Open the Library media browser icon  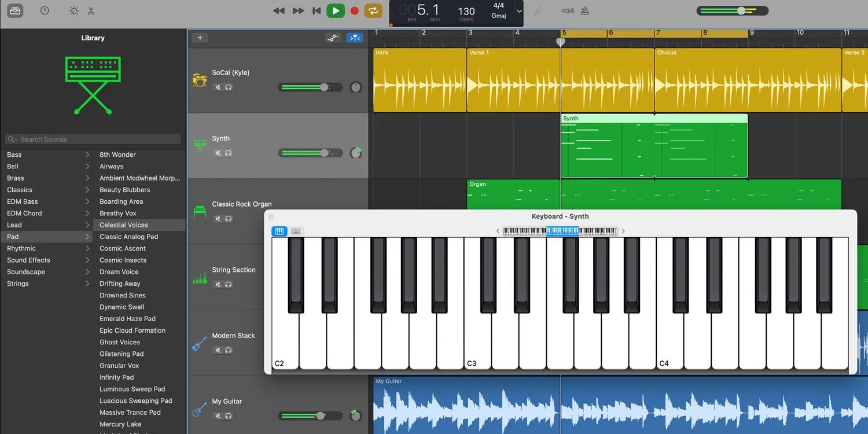pyautogui.click(x=14, y=10)
